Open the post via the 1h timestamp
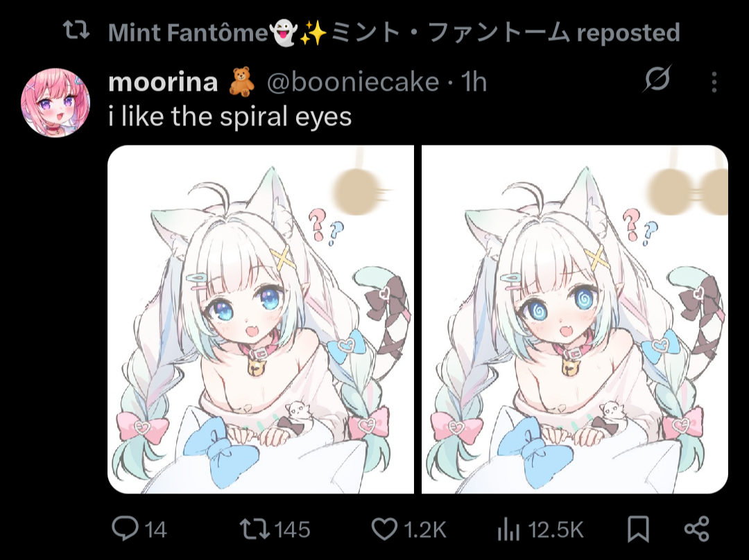This screenshot has height=560, width=749. click(x=475, y=82)
